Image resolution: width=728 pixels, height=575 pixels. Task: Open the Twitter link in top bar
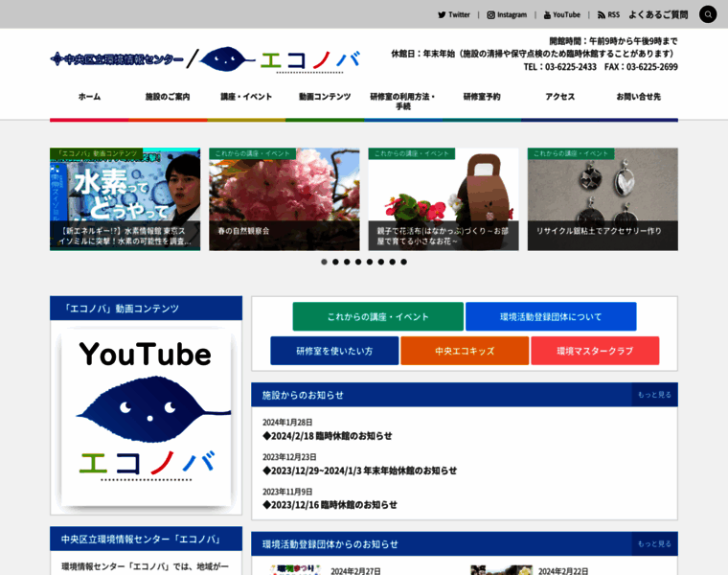454,15
